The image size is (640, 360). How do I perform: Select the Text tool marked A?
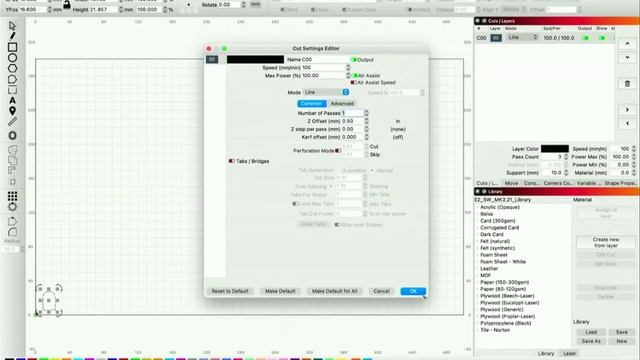click(x=12, y=100)
